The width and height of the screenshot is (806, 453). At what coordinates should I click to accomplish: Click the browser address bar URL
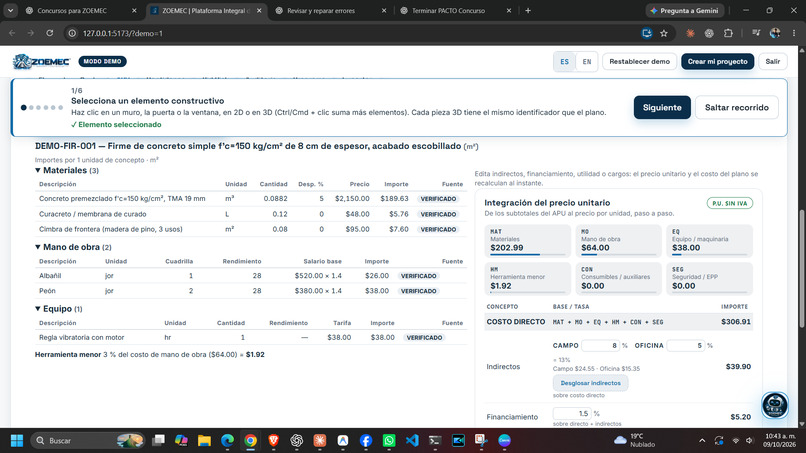pos(123,33)
